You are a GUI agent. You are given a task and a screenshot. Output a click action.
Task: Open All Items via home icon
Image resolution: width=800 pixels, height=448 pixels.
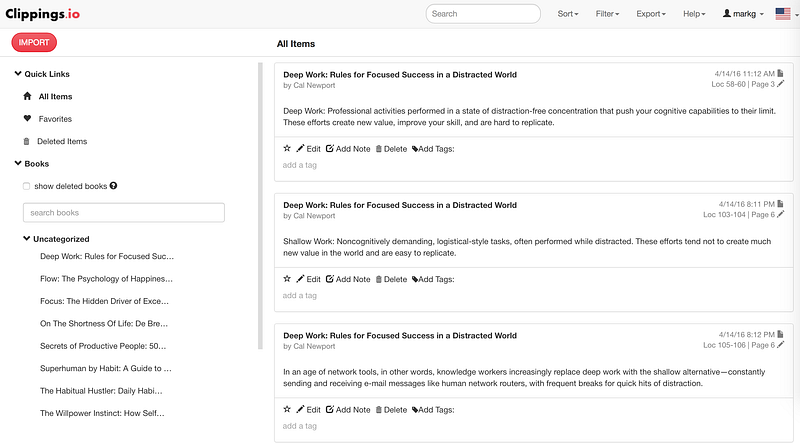click(28, 96)
